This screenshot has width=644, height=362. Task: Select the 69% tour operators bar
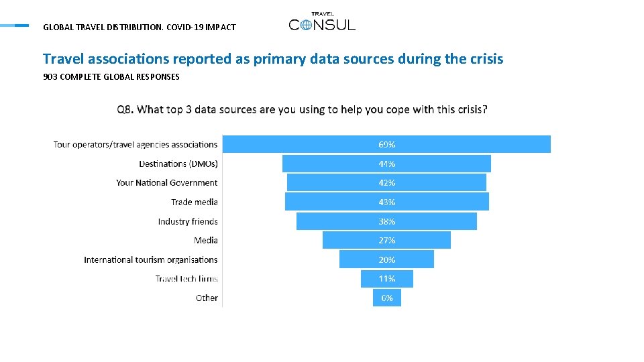tap(386, 144)
